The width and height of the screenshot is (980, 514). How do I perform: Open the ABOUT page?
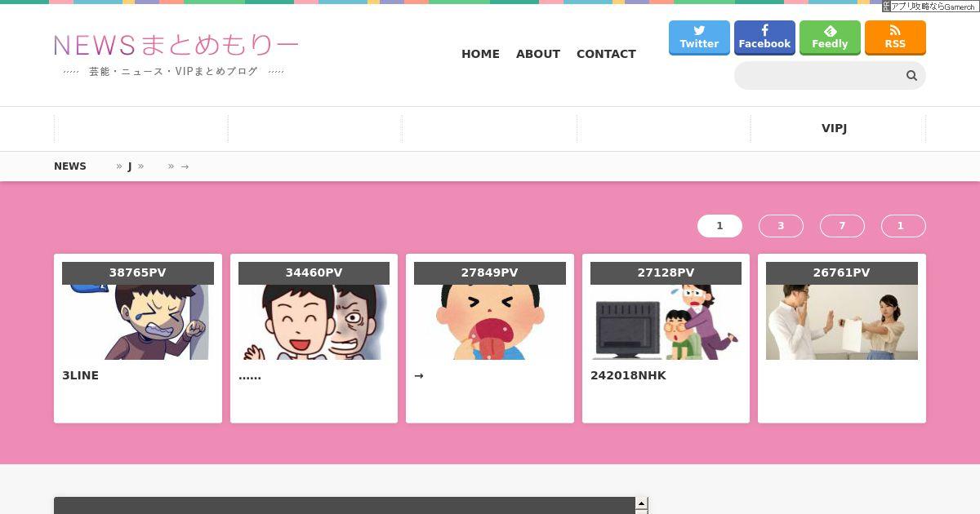coord(538,54)
